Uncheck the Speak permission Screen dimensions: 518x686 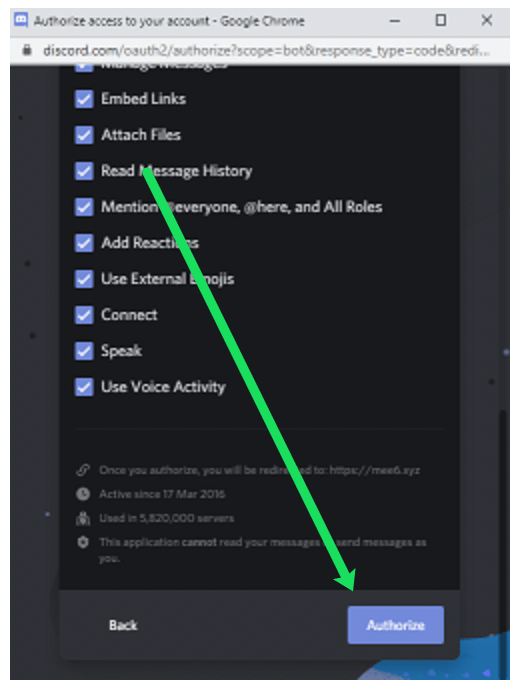[84, 351]
